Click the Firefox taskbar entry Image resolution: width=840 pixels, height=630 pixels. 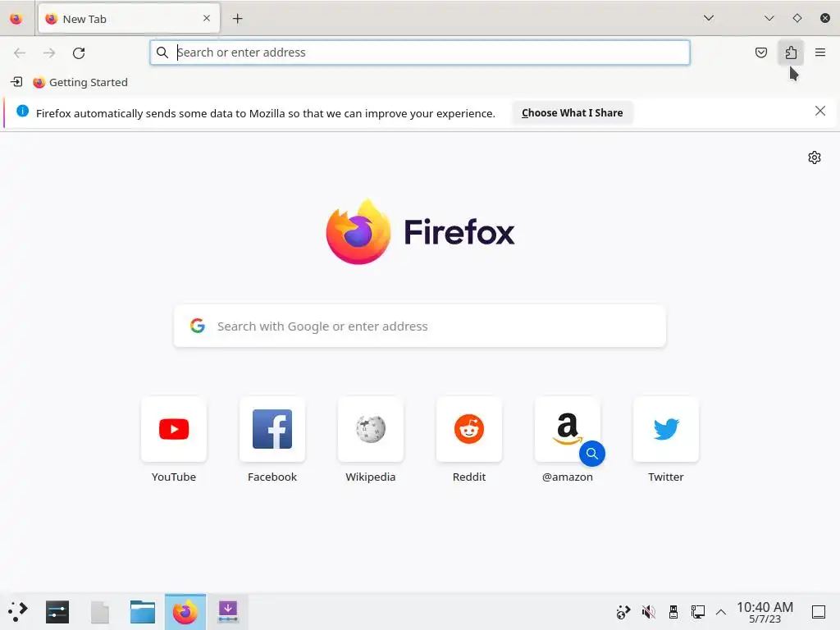point(185,612)
